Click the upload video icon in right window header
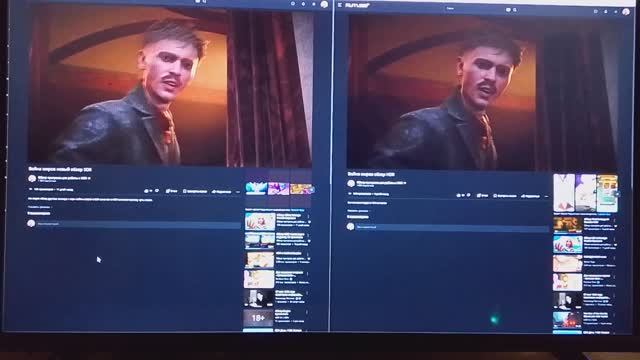The height and width of the screenshot is (360, 640). 596,11
